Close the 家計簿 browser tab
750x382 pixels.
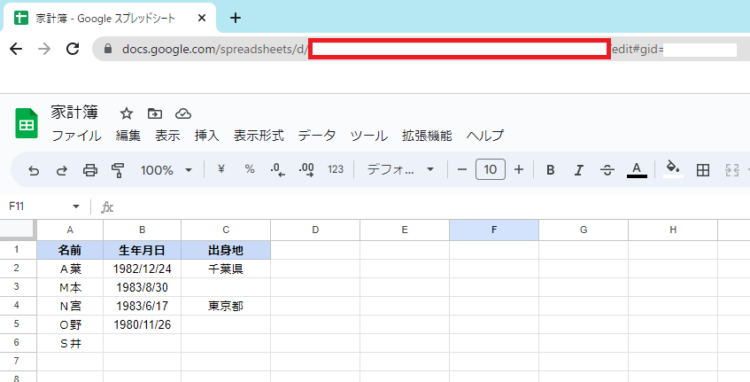pos(202,18)
